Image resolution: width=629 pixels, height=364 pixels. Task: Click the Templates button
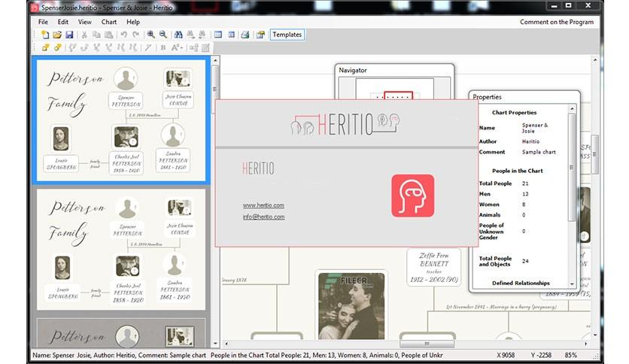[287, 35]
